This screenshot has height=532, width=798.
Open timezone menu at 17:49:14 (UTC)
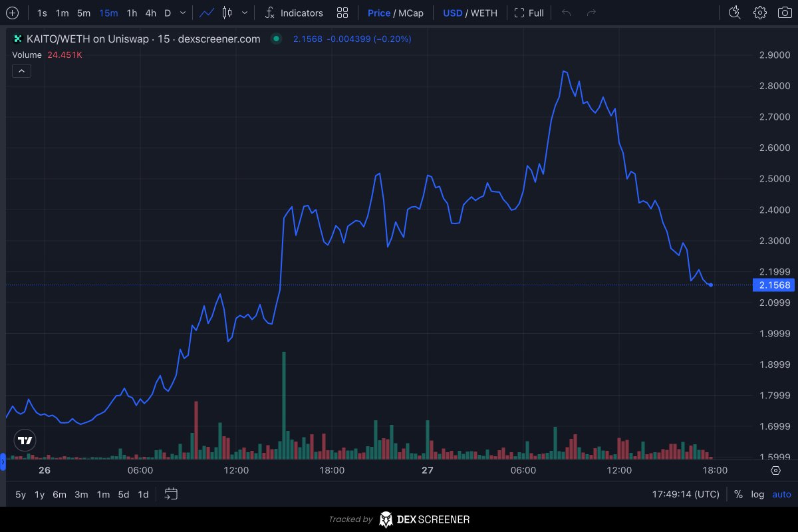[x=686, y=494]
